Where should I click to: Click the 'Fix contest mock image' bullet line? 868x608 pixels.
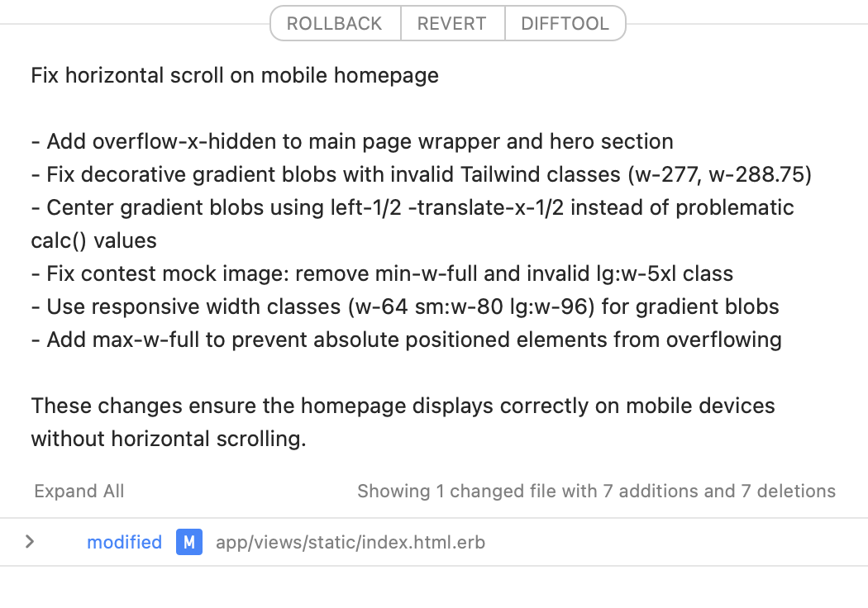point(382,274)
